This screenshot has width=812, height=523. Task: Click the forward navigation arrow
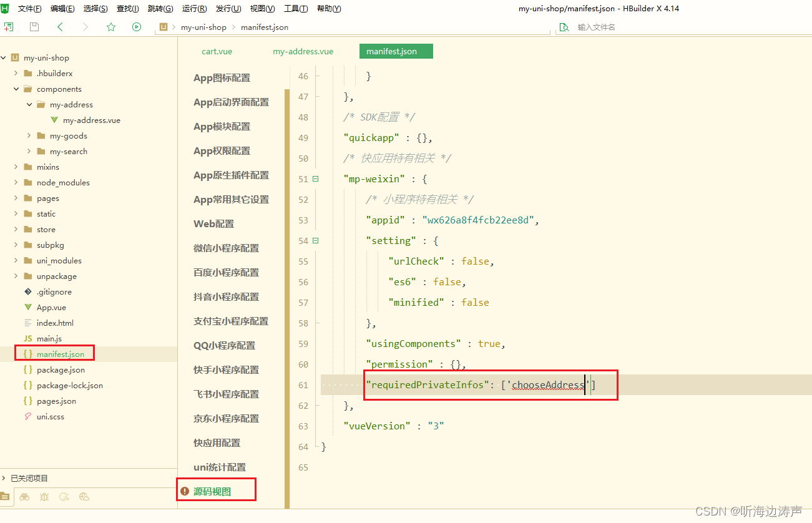[x=86, y=27]
